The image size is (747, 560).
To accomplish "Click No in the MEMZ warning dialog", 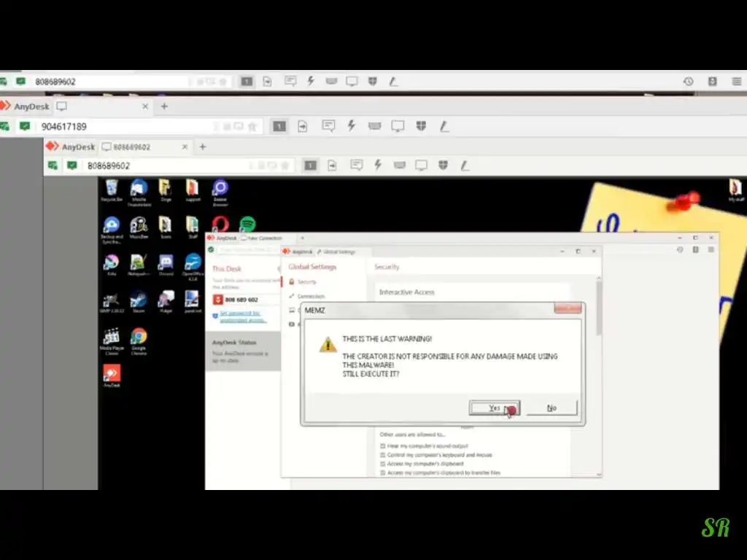I will point(551,408).
